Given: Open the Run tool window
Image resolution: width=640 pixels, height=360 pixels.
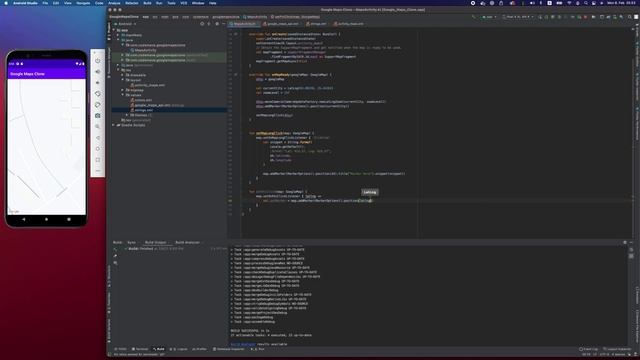Looking at the screenshot, I should coord(259,349).
